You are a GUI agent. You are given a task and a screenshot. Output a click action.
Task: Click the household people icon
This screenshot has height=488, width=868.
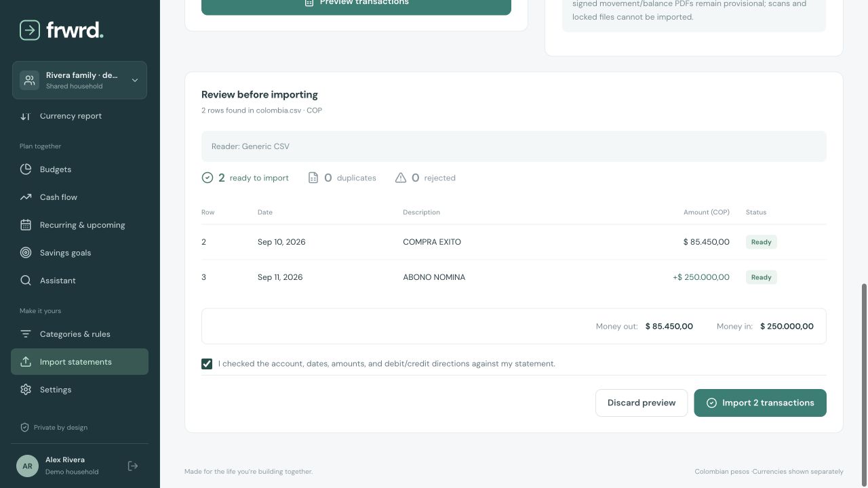point(29,80)
